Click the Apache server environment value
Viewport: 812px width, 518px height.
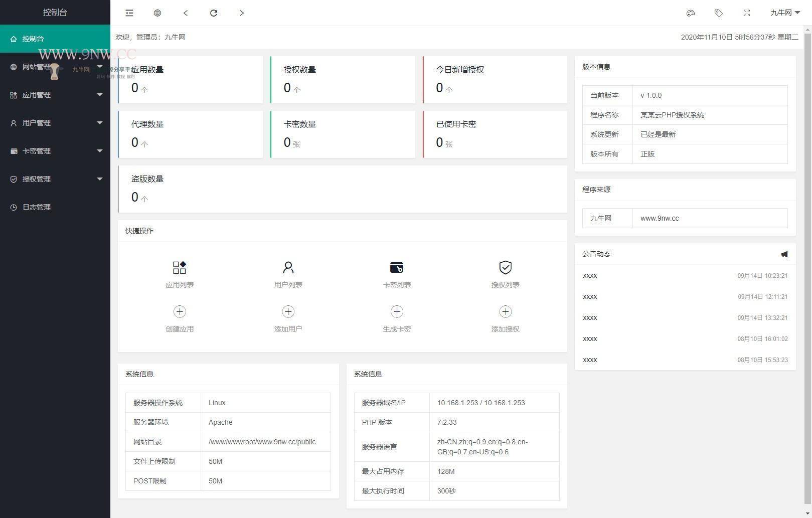pyautogui.click(x=220, y=422)
